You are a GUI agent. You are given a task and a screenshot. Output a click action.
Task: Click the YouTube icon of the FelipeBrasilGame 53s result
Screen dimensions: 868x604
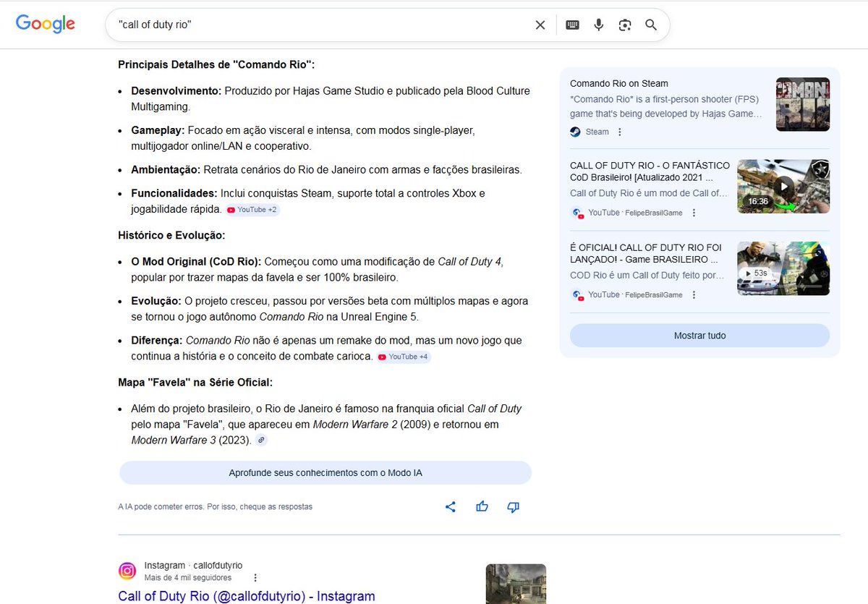click(x=578, y=295)
